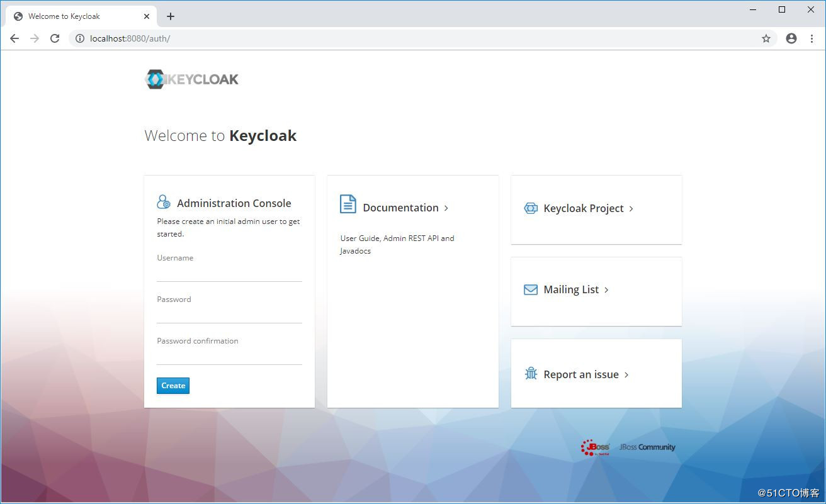Expand the Documentation chevron arrow
This screenshot has width=826, height=504.
pyautogui.click(x=446, y=208)
